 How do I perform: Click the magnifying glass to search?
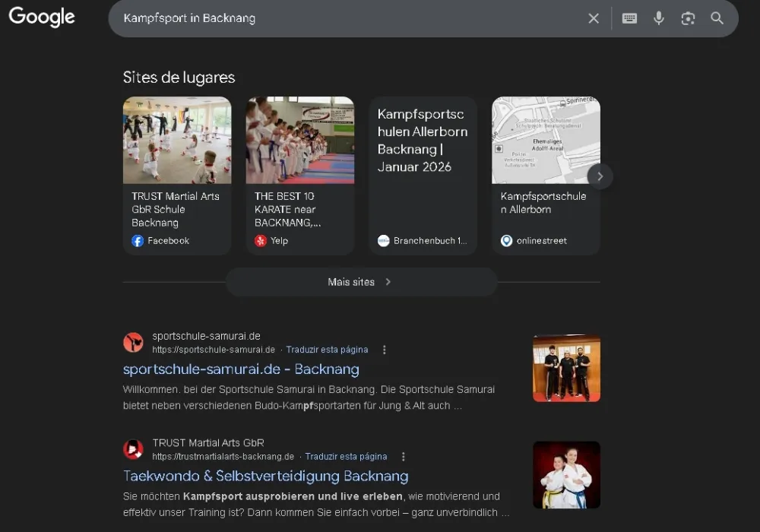tap(717, 18)
